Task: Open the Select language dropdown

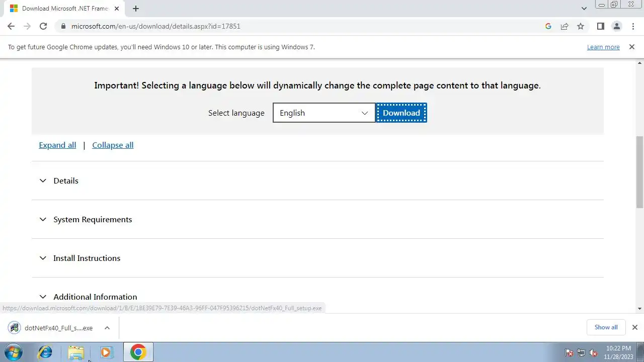Action: pyautogui.click(x=324, y=113)
